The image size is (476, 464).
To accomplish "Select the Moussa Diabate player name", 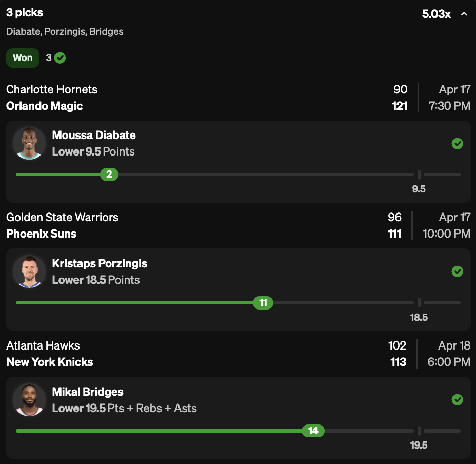I will point(94,136).
